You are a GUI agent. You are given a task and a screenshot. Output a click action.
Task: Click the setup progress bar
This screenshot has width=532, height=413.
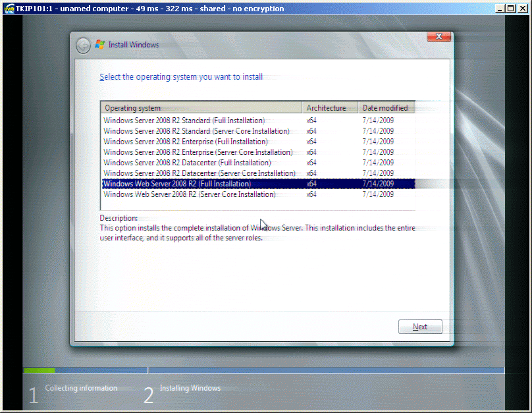[263, 370]
